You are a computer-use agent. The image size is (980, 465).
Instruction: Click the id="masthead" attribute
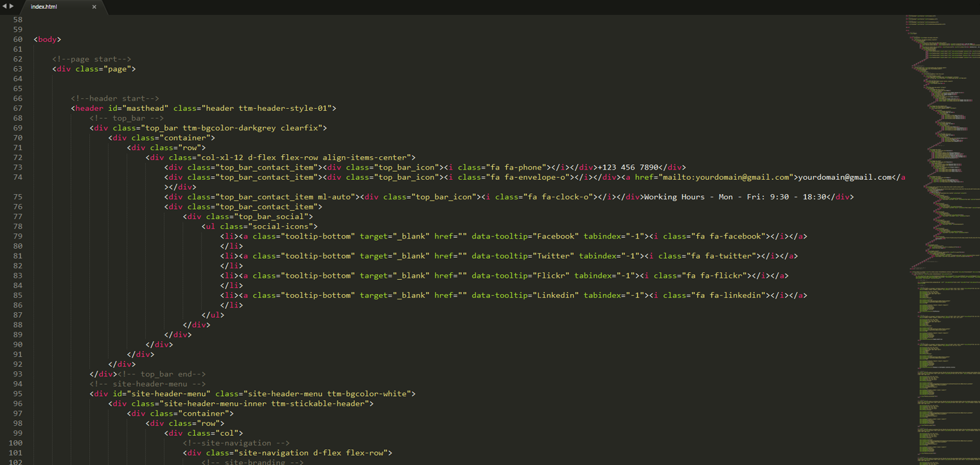click(x=138, y=108)
